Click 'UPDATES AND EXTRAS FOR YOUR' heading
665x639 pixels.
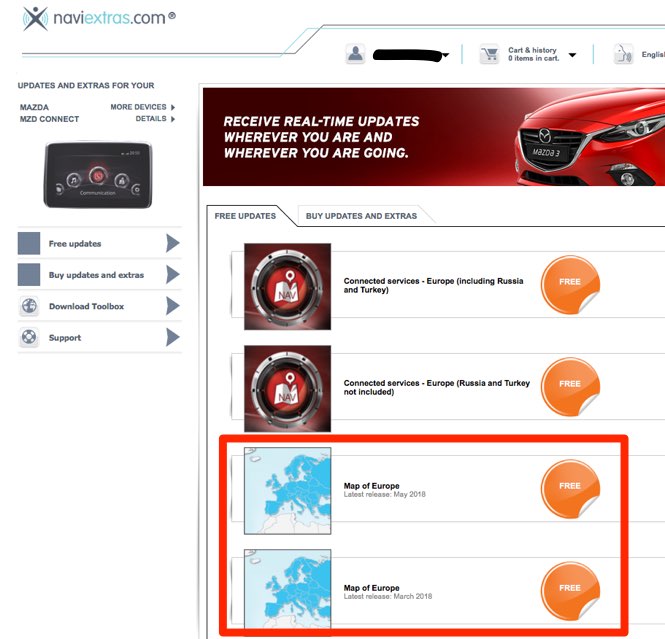pyautogui.click(x=86, y=86)
